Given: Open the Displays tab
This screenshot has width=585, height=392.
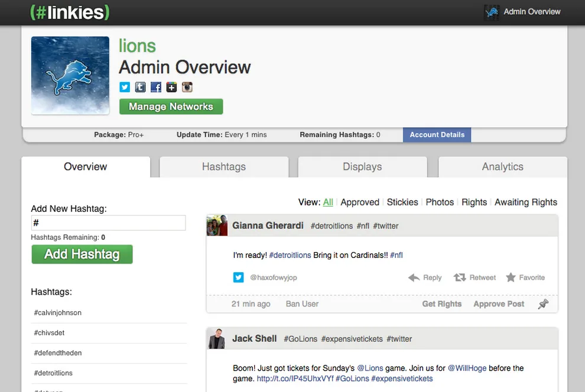Looking at the screenshot, I should coord(362,166).
